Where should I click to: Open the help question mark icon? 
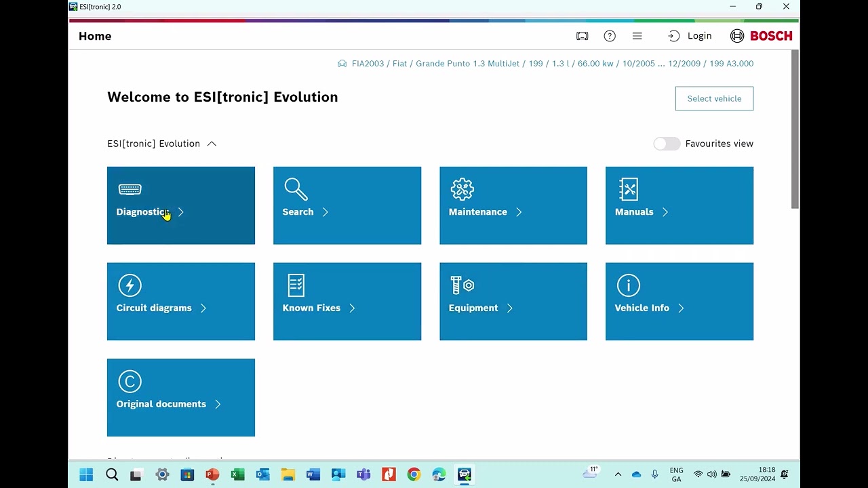coord(610,36)
